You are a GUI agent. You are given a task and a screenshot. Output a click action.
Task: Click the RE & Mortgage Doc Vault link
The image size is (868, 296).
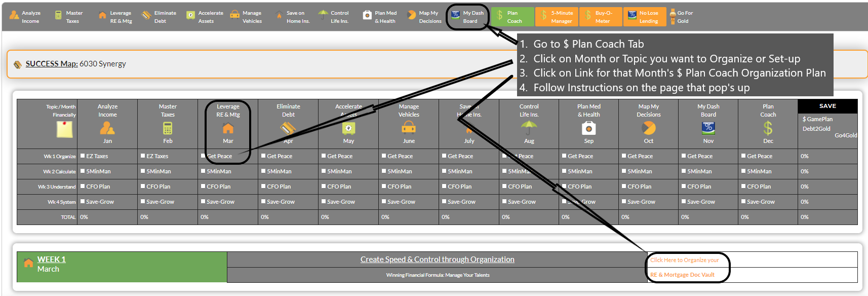[682, 275]
